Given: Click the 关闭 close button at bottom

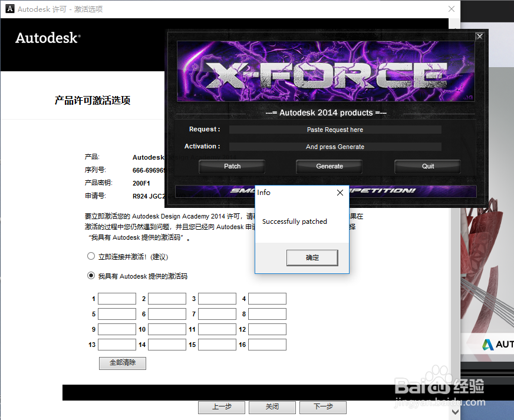Looking at the screenshot, I should tap(272, 407).
